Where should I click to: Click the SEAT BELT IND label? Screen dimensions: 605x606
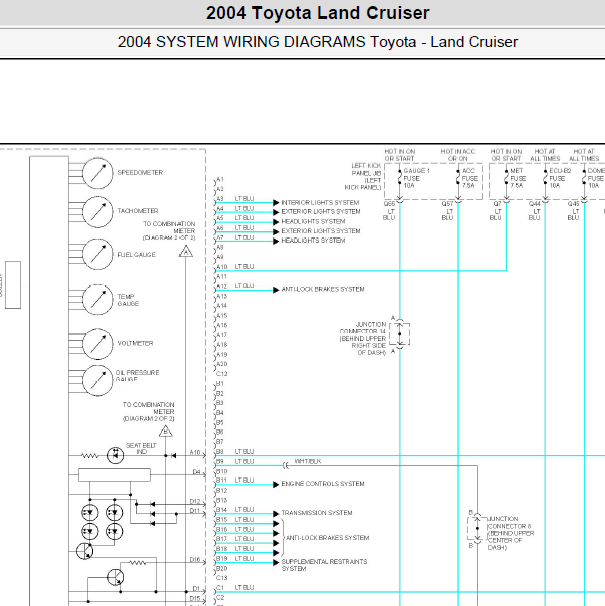(141, 448)
